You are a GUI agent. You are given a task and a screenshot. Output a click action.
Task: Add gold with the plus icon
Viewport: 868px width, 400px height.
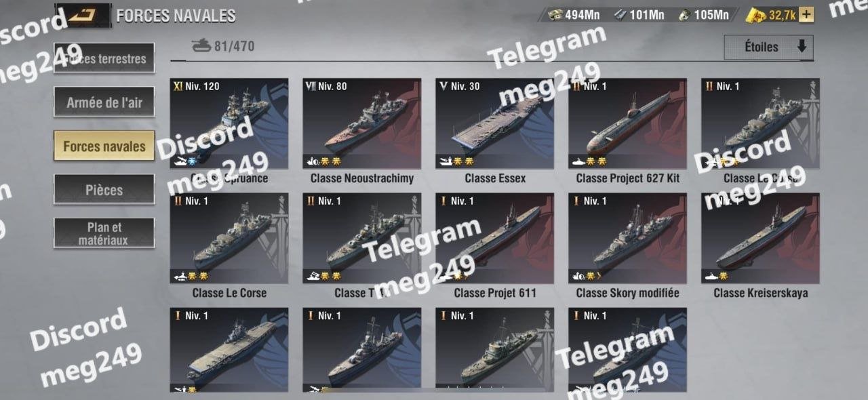tap(806, 14)
